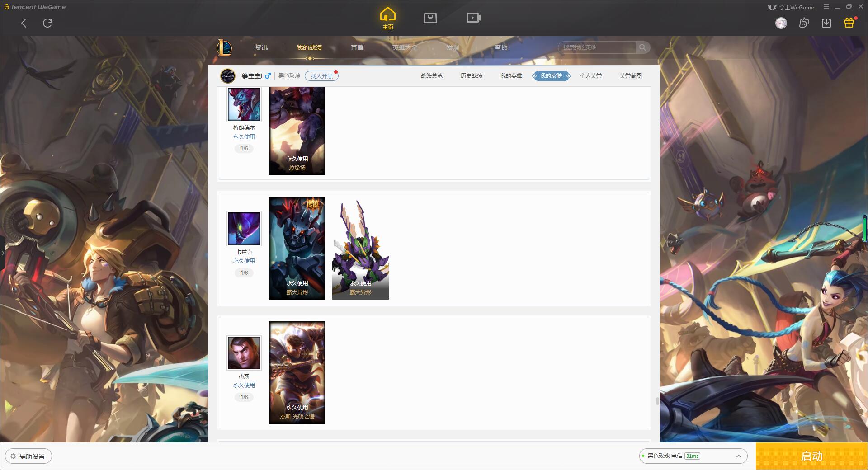Refresh the page with reload icon
The width and height of the screenshot is (868, 470).
point(47,23)
